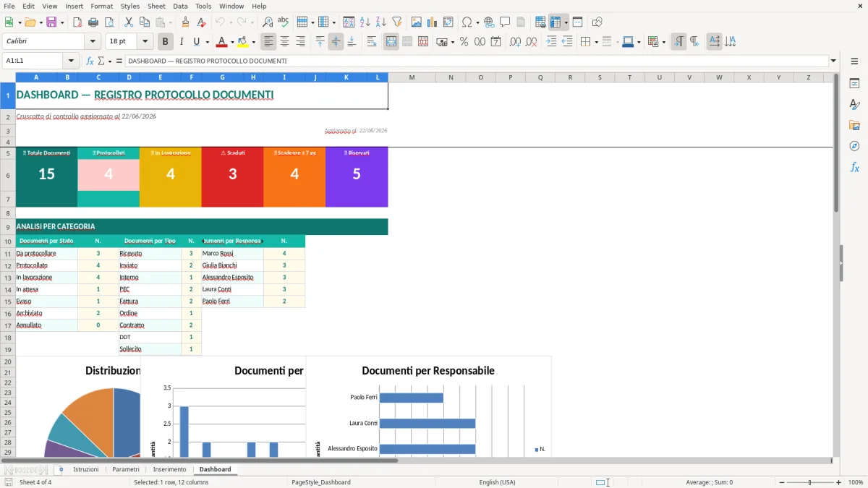Select column M header
The width and height of the screenshot is (868, 488).
(x=412, y=77)
